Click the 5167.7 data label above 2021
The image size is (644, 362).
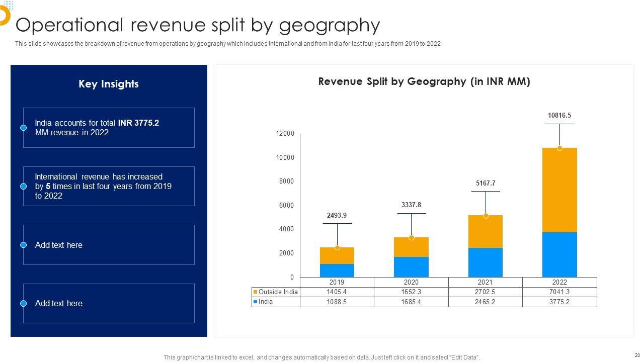(486, 184)
